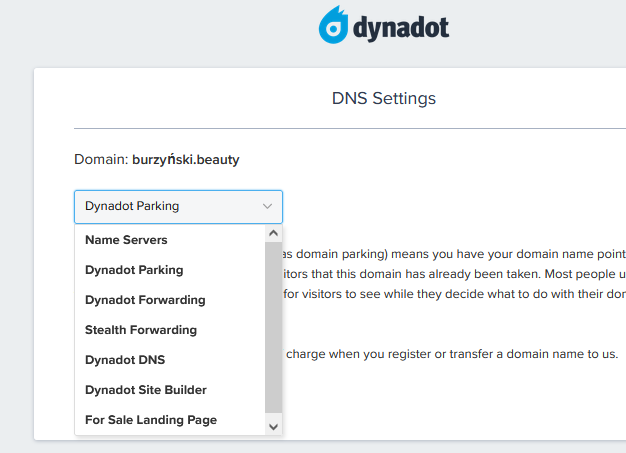Click the list scrollbar down arrow
This screenshot has width=626, height=453.
pyautogui.click(x=273, y=426)
